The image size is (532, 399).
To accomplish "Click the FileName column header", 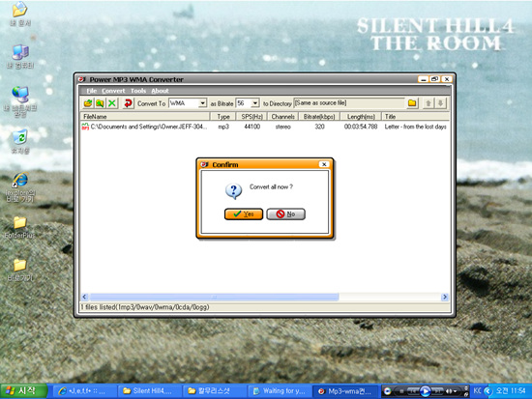I will tap(145, 117).
